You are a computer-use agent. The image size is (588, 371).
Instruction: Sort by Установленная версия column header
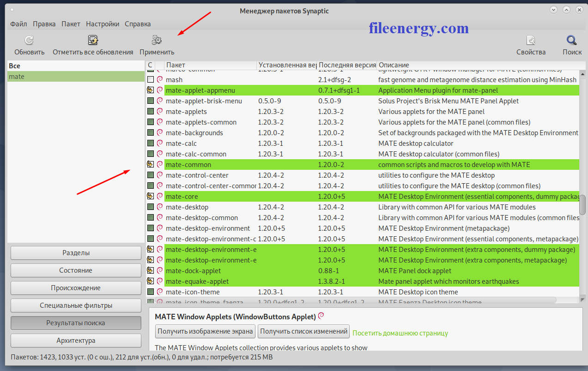(287, 65)
